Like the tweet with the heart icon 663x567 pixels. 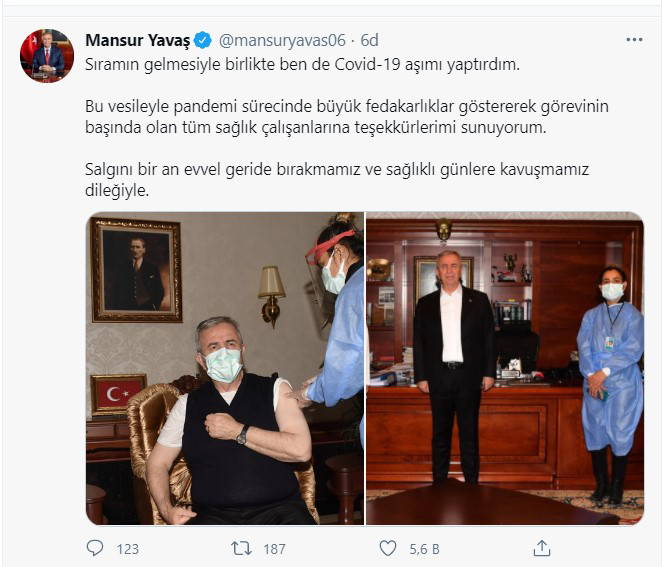click(388, 548)
